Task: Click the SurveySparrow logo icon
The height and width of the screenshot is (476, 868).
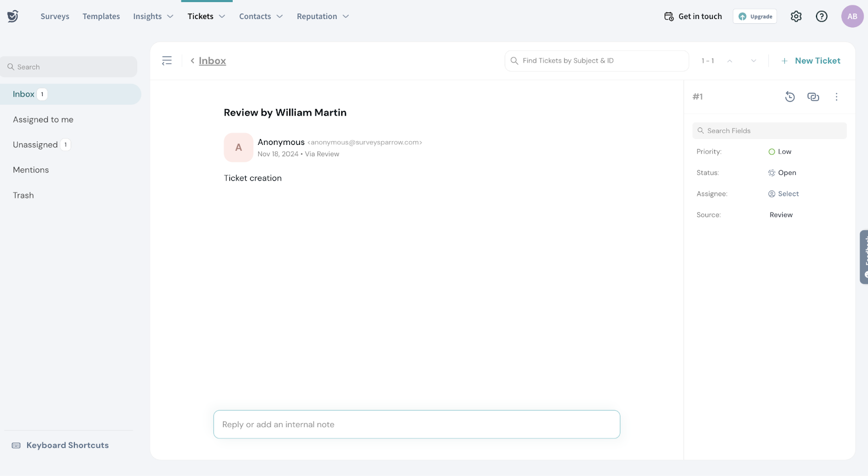Action: pos(13,16)
